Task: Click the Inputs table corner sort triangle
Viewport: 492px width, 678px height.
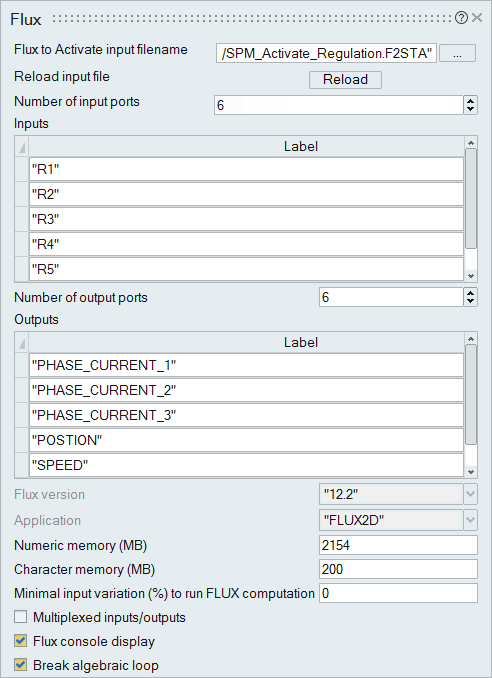Action: (22, 147)
